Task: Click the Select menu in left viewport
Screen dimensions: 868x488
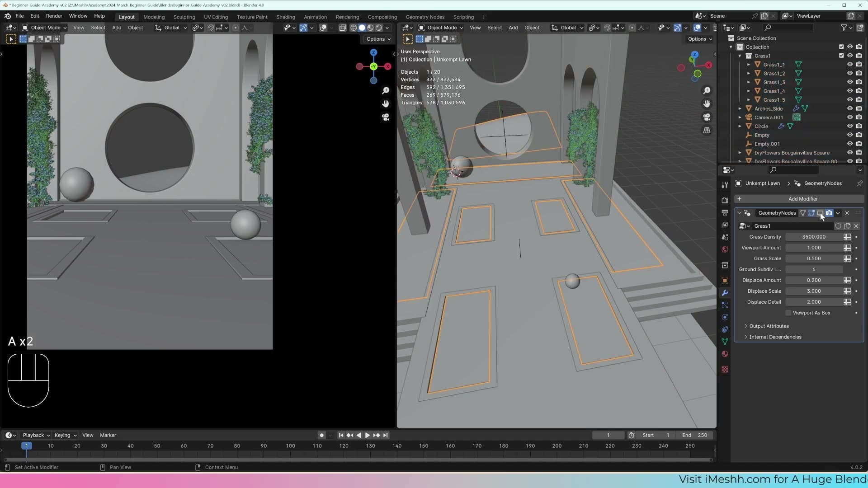Action: coord(98,28)
